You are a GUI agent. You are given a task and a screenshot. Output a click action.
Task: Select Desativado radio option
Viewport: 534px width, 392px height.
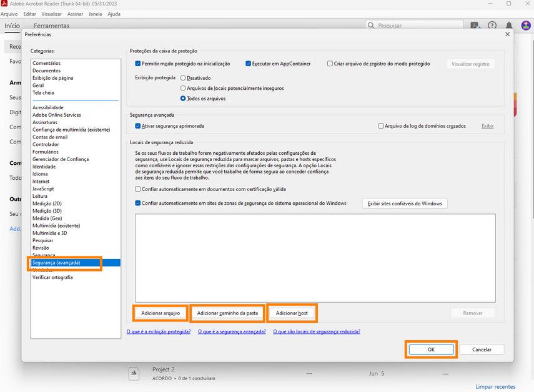[x=183, y=78]
